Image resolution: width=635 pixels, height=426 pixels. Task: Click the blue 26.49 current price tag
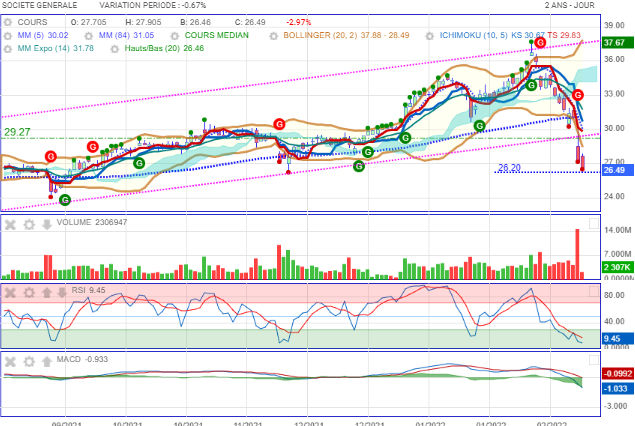617,170
